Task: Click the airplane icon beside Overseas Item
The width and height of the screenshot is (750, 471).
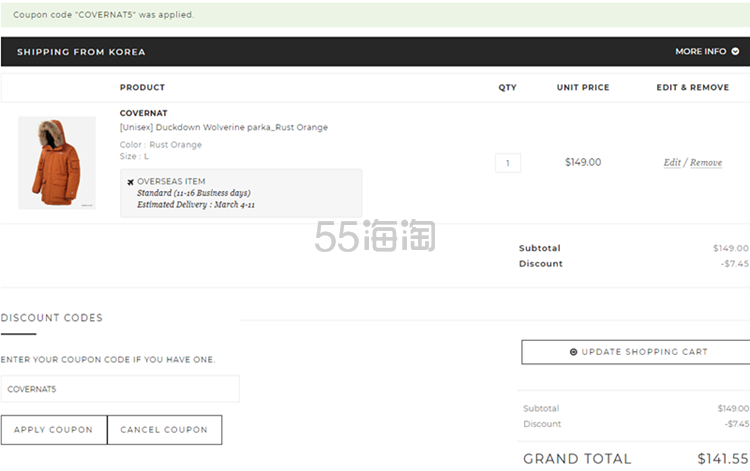Action: click(130, 181)
